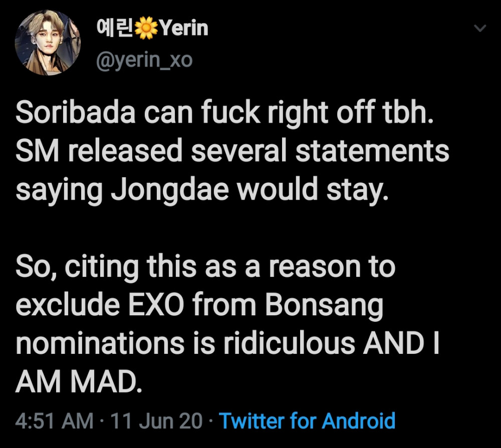The height and width of the screenshot is (448, 501).
Task: Click the @yerin_xo handle
Action: pyautogui.click(x=144, y=60)
